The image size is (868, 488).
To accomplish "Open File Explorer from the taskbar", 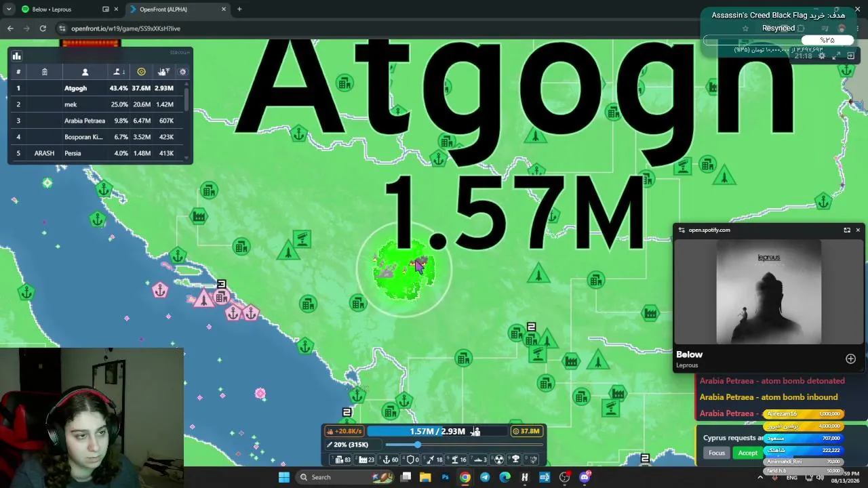I will (x=425, y=477).
